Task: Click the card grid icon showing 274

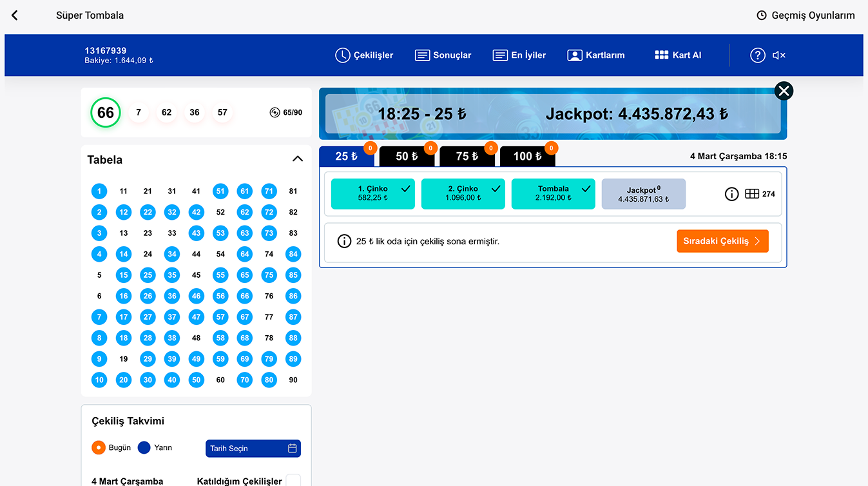Action: (x=751, y=194)
